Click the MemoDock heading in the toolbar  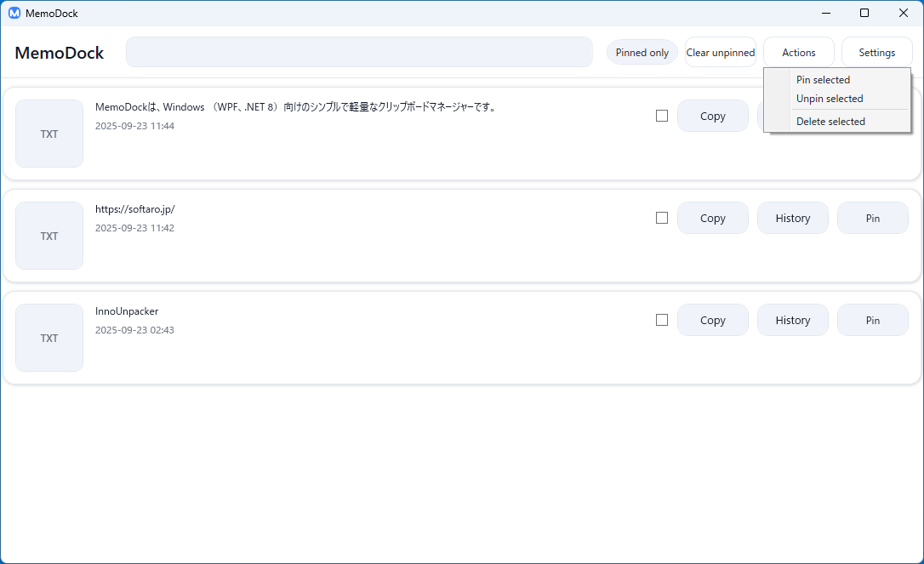point(59,53)
